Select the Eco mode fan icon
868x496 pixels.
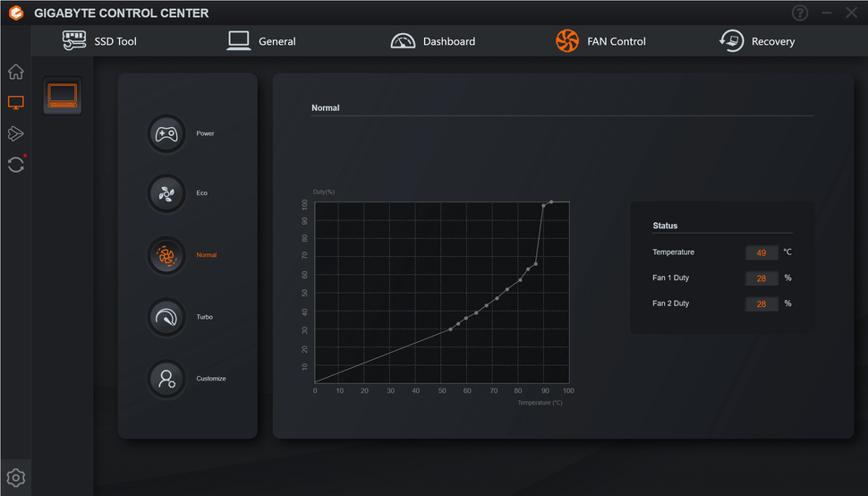point(166,193)
